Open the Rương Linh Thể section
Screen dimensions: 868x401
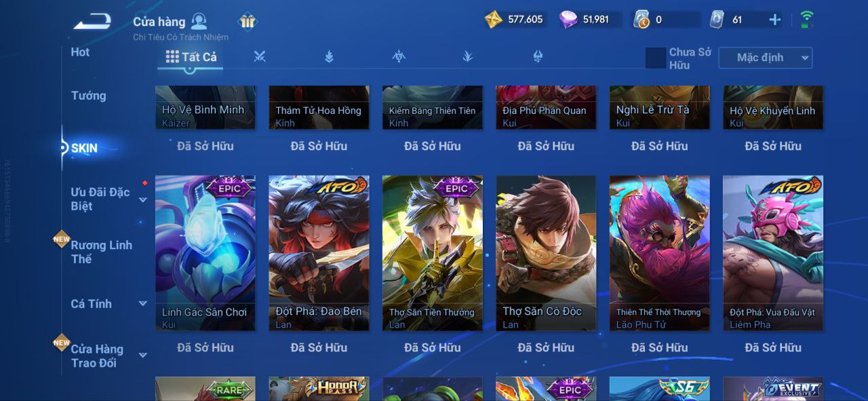101,252
